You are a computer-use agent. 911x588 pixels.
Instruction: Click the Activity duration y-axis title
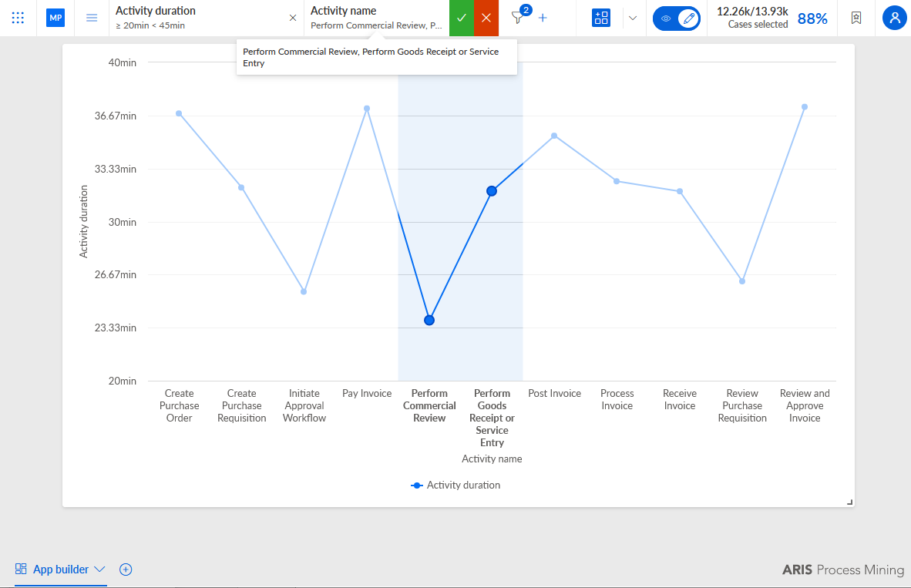pyautogui.click(x=84, y=221)
